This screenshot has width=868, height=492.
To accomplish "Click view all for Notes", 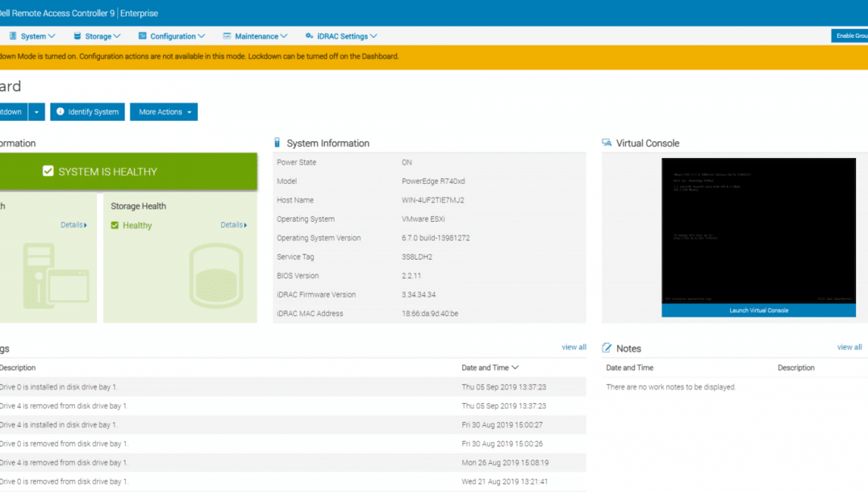I will click(849, 347).
